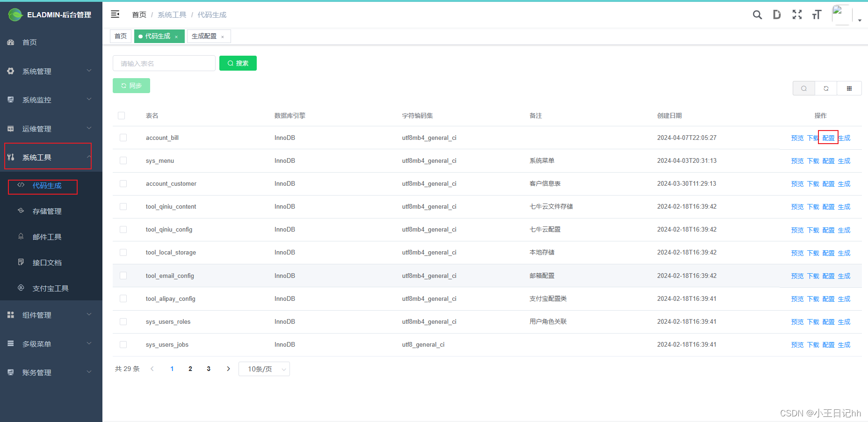The image size is (868, 422).
Task: Expand the 账务管理 menu chevron
Action: pyautogui.click(x=89, y=372)
